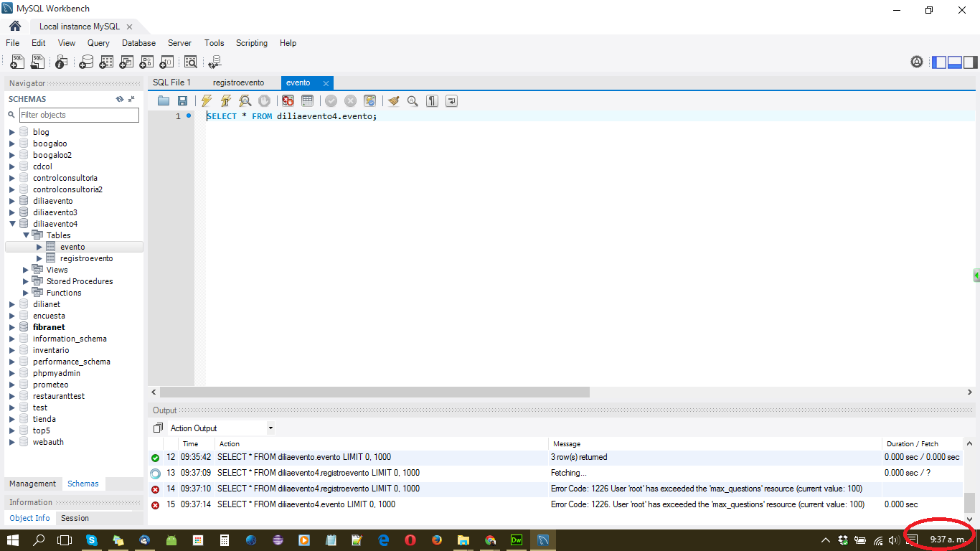The image size is (980, 551).
Task: Click the create stored procedure icon
Action: (x=146, y=62)
